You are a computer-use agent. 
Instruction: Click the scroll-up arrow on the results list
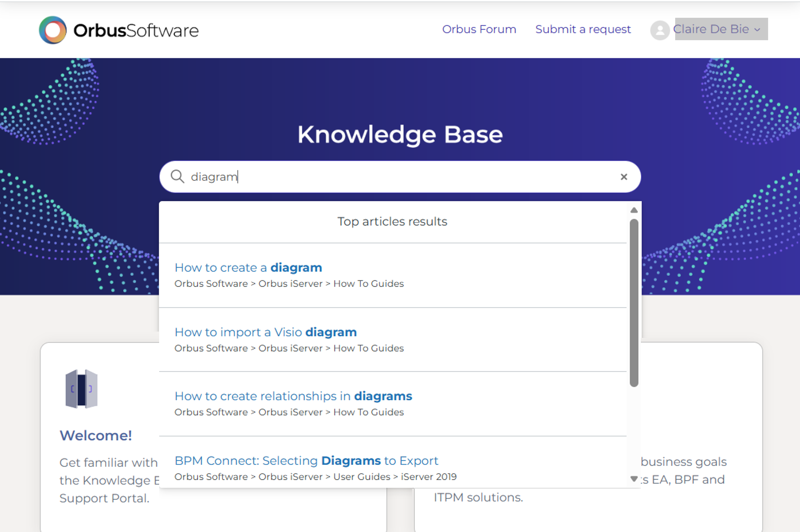point(634,210)
